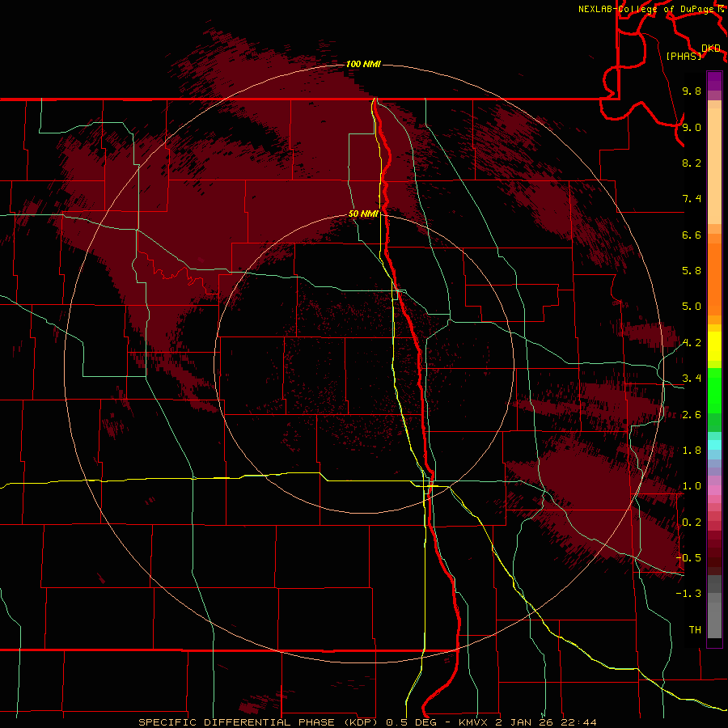Select the -0.5 scale value label
Image resolution: width=728 pixels, height=728 pixels.
point(688,558)
